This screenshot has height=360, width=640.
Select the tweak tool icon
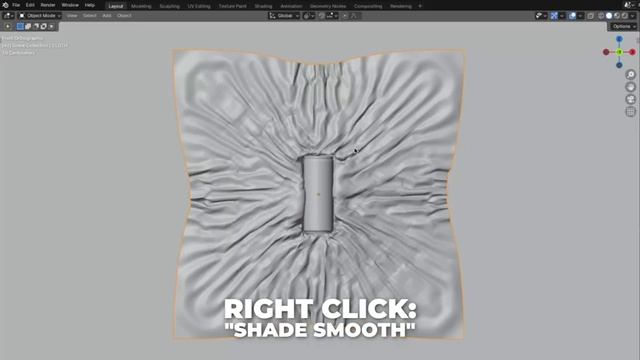coord(8,26)
